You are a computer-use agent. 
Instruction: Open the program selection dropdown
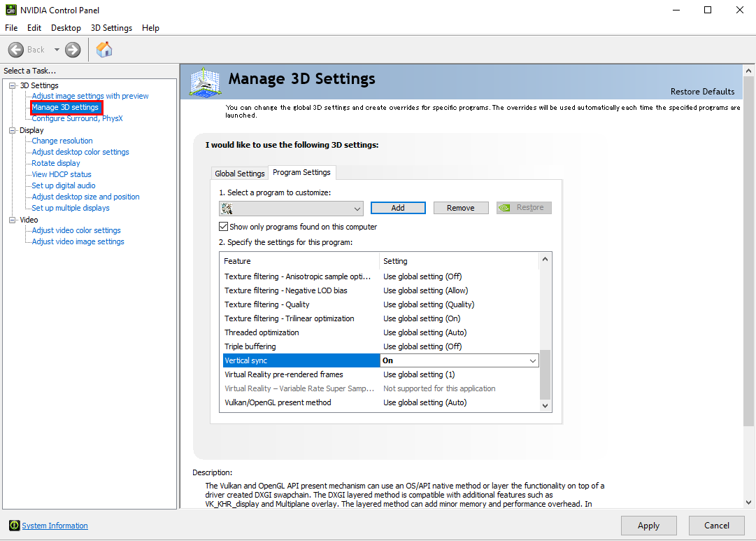coord(291,209)
